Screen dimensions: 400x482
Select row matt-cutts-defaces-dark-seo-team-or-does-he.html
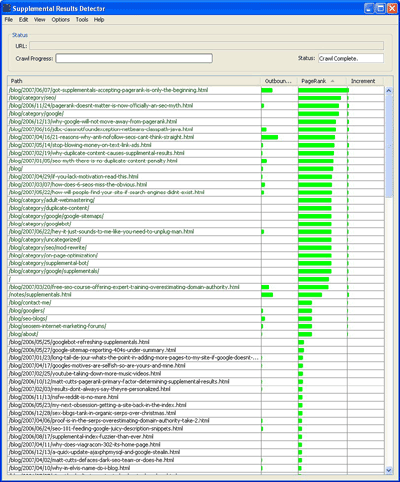[x=196, y=460]
